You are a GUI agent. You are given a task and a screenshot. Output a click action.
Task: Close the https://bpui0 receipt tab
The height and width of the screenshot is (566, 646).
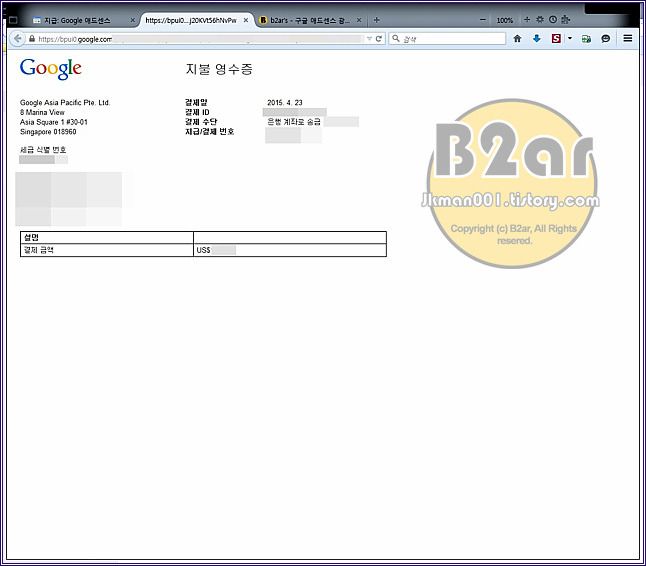(x=246, y=20)
